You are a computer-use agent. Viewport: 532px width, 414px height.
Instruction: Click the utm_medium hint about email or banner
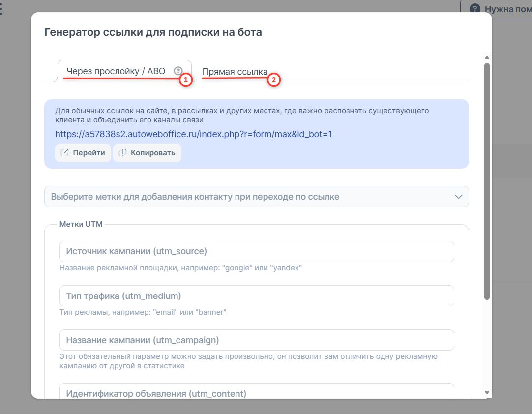pos(143,312)
